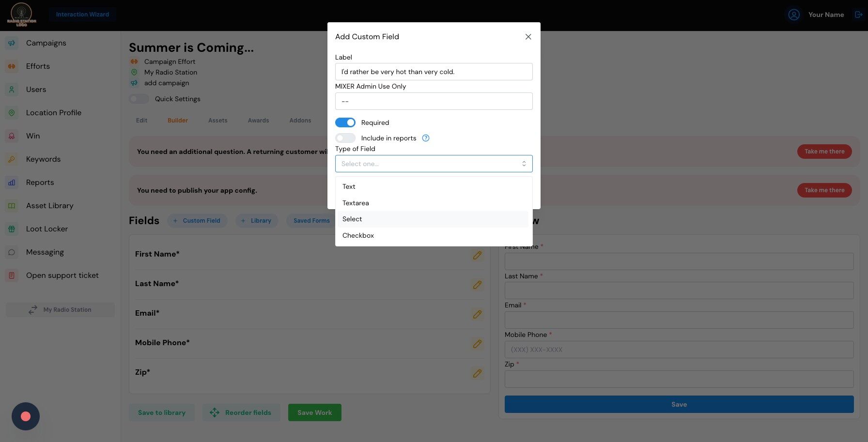Viewport: 868px width, 442px height.
Task: Click the Keywords key icon
Action: click(x=12, y=159)
